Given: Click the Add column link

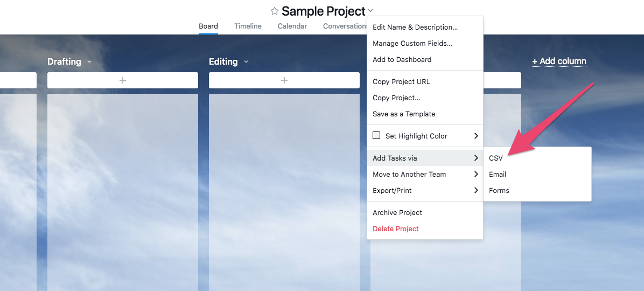Looking at the screenshot, I should pyautogui.click(x=559, y=61).
